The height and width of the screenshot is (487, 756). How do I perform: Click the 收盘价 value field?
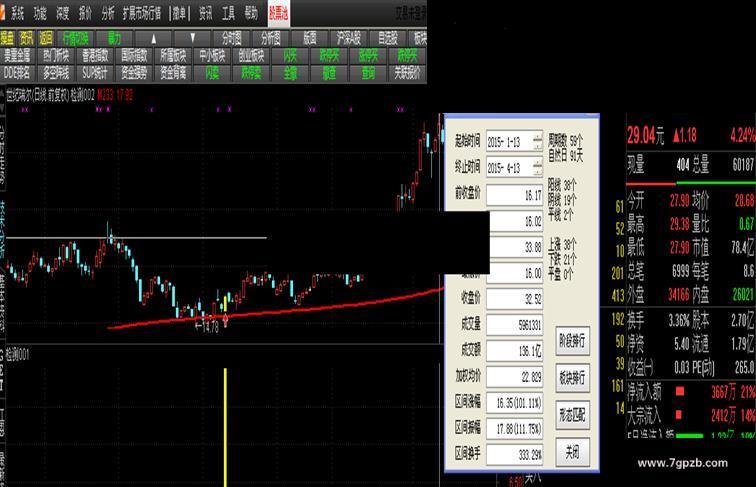[514, 299]
